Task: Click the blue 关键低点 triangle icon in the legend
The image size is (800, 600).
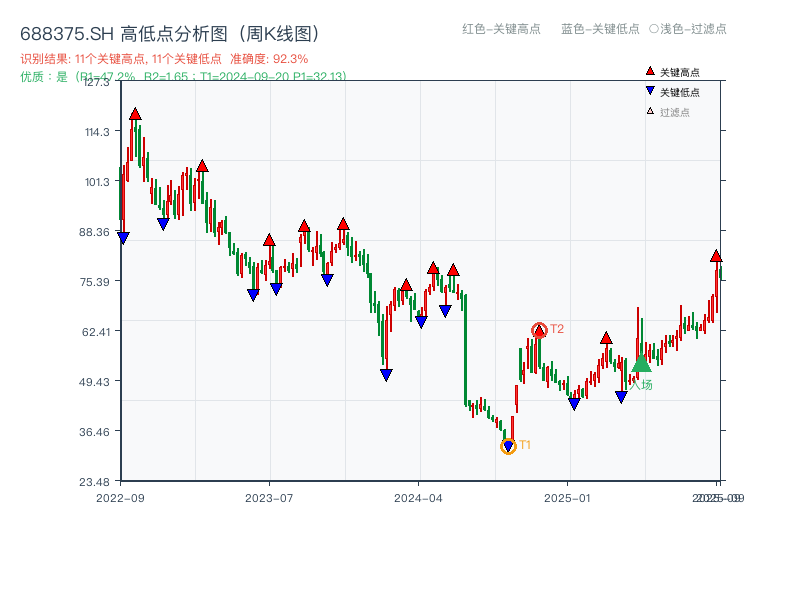Action: tap(650, 90)
